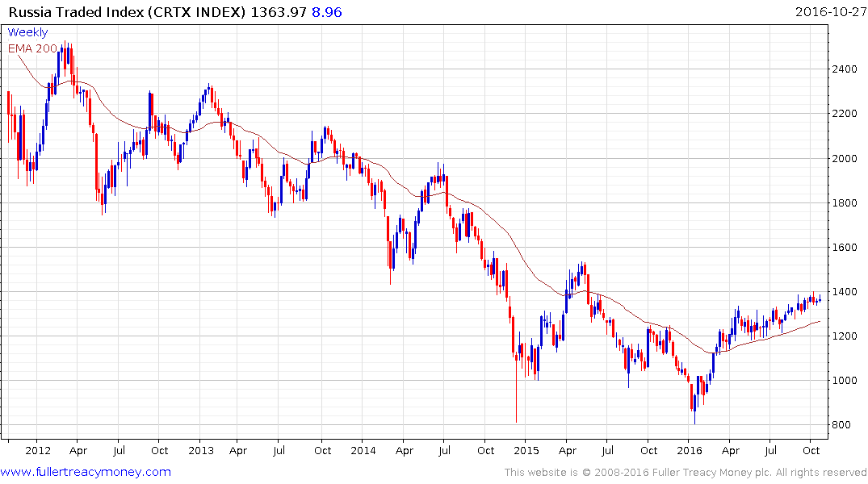Click the 2014 year label on time axis
Image resolution: width=868 pixels, height=484 pixels.
363,451
